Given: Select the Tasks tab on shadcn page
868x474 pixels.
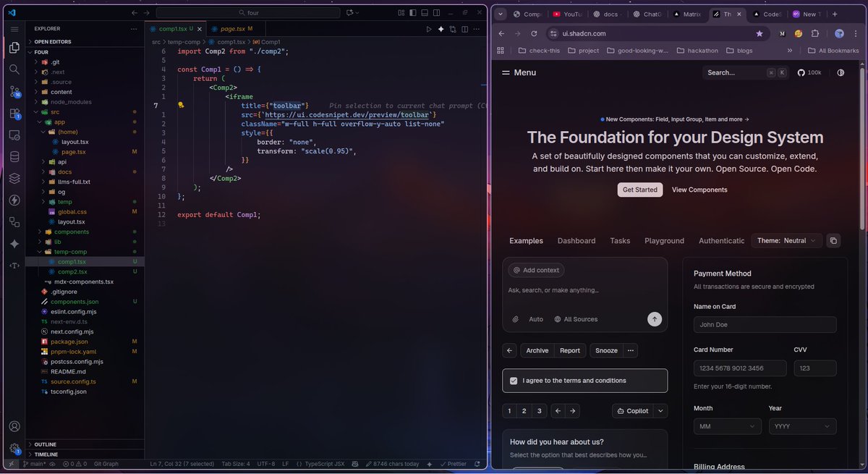Looking at the screenshot, I should (x=620, y=241).
